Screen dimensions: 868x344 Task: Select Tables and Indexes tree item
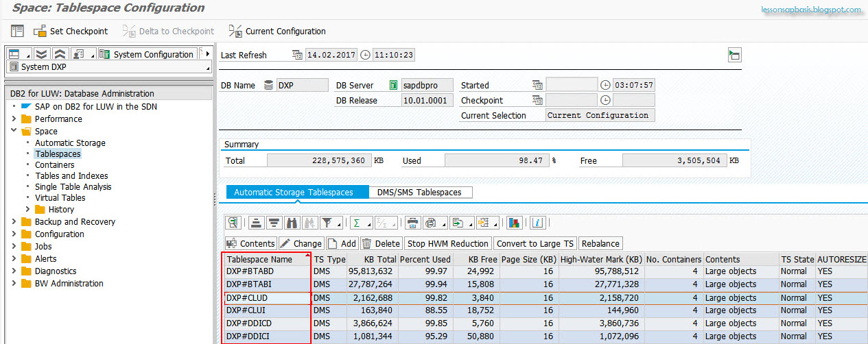(x=71, y=176)
